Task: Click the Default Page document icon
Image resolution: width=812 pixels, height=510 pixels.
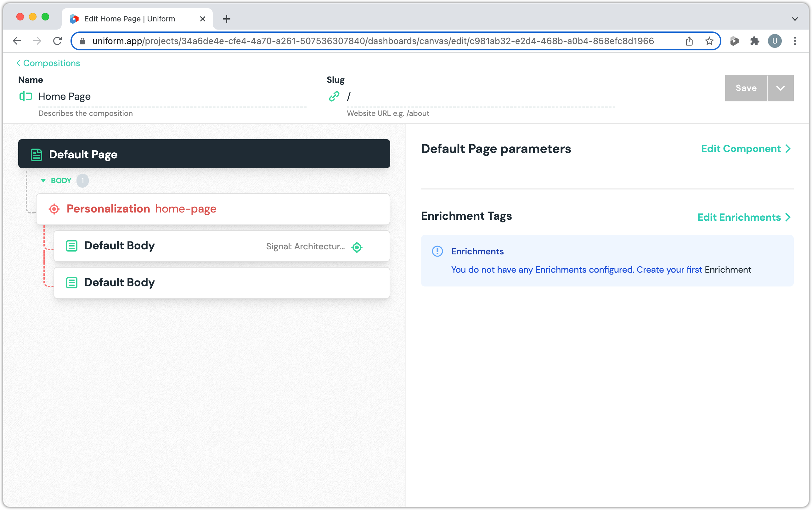Action: pos(37,155)
